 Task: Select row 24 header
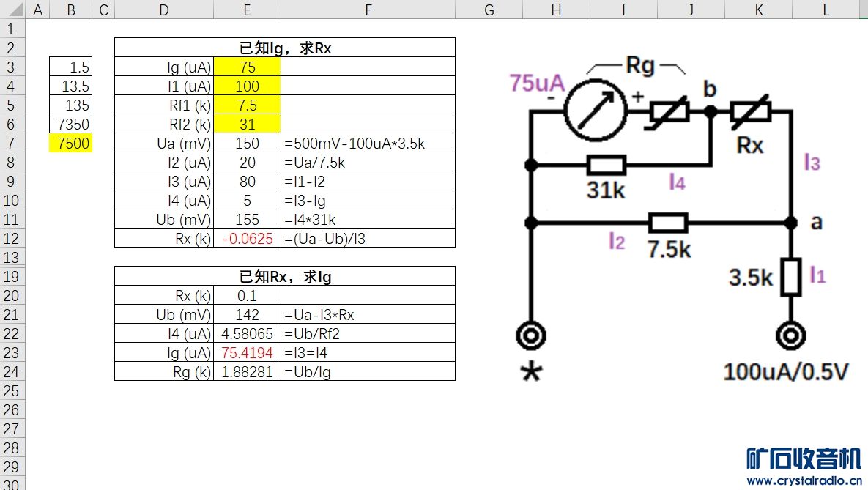[12, 372]
